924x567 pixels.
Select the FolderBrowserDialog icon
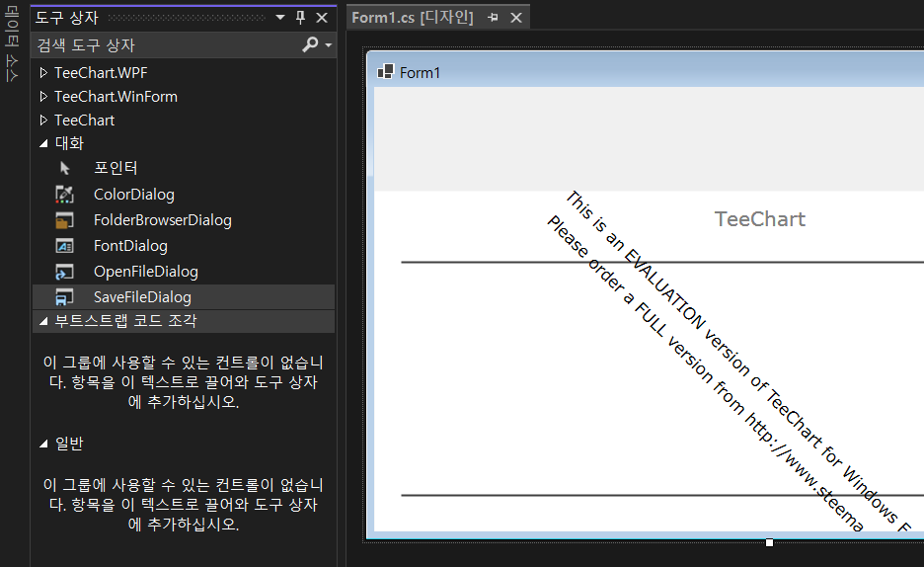click(64, 220)
